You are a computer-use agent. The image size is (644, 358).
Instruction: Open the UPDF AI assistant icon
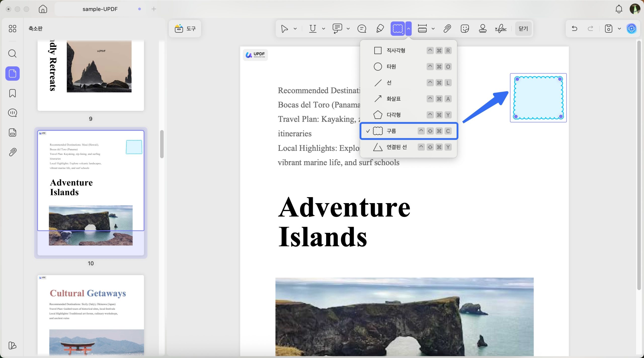point(632,29)
